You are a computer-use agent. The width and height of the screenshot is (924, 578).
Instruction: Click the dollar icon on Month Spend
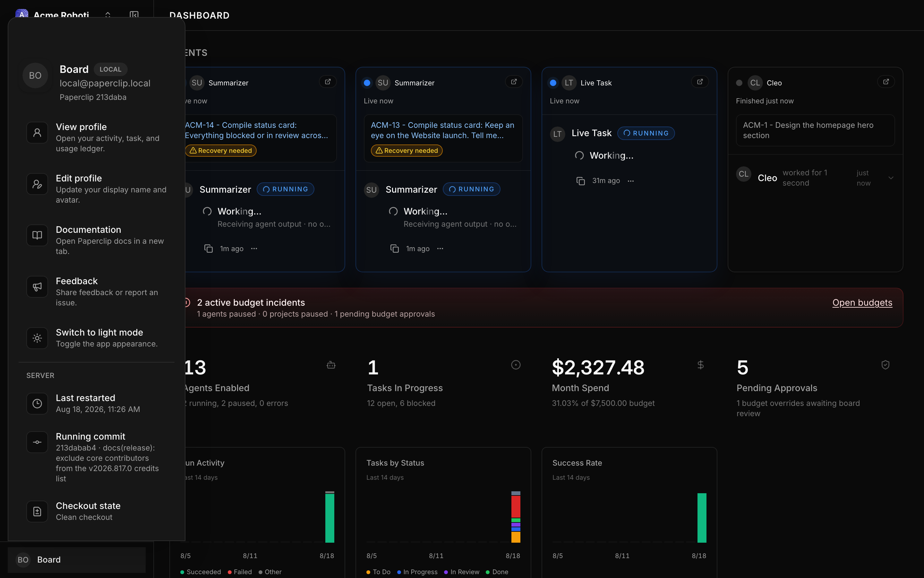coord(700,365)
